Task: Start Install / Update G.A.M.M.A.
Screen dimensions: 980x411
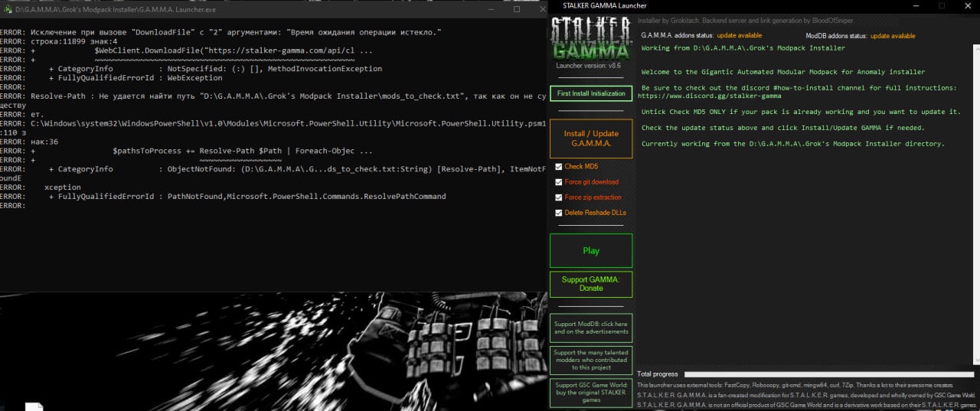Action: 591,139
